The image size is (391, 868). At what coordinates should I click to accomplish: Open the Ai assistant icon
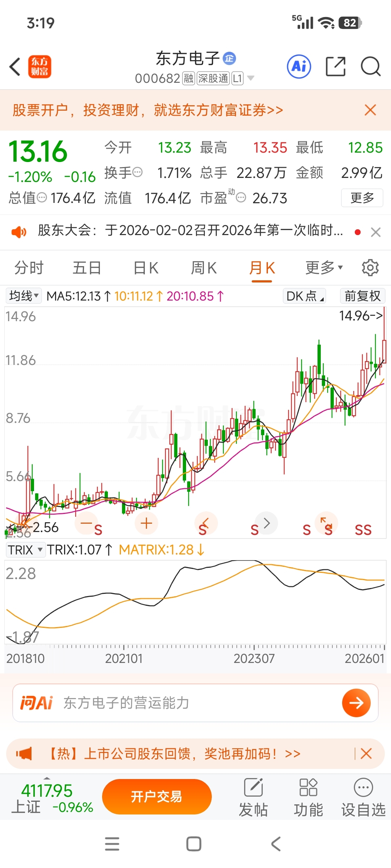pos(299,67)
